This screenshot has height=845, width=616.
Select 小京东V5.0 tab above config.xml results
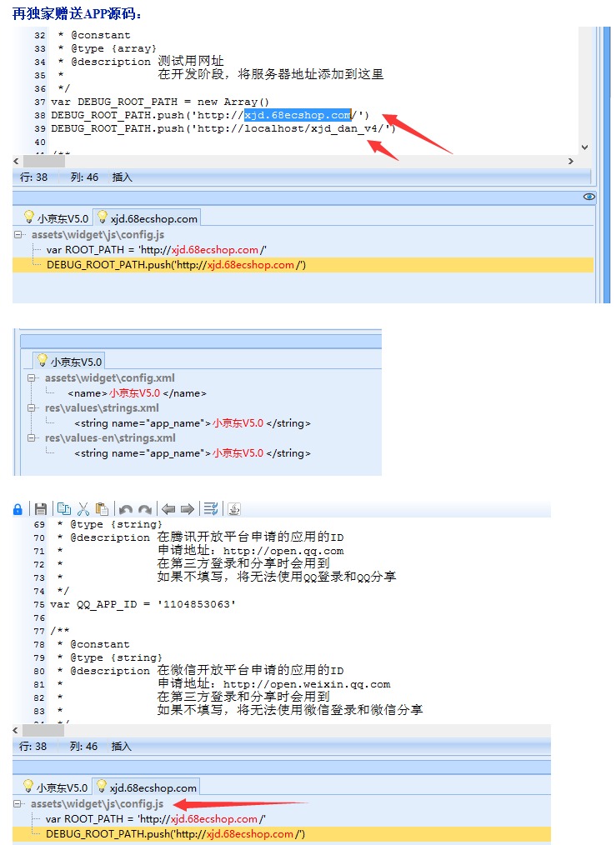[x=69, y=362]
